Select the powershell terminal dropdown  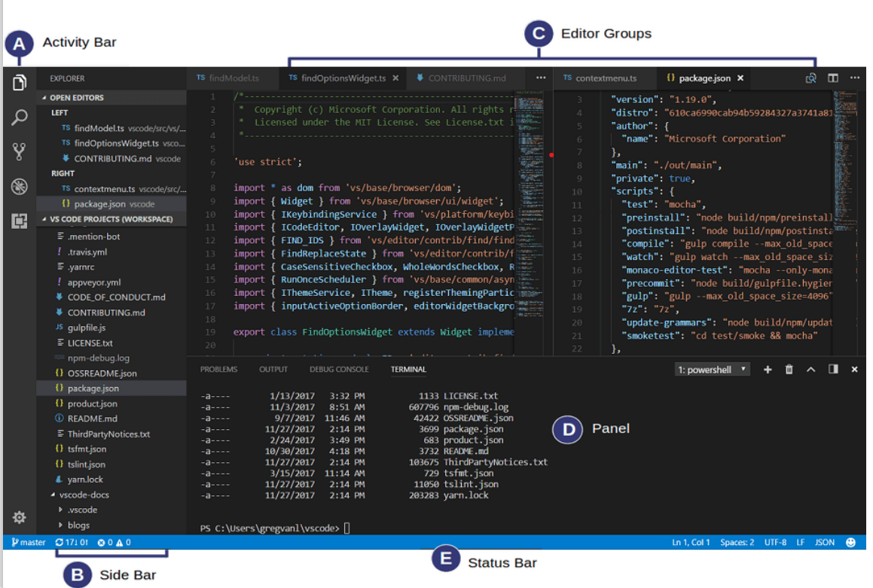click(x=712, y=370)
